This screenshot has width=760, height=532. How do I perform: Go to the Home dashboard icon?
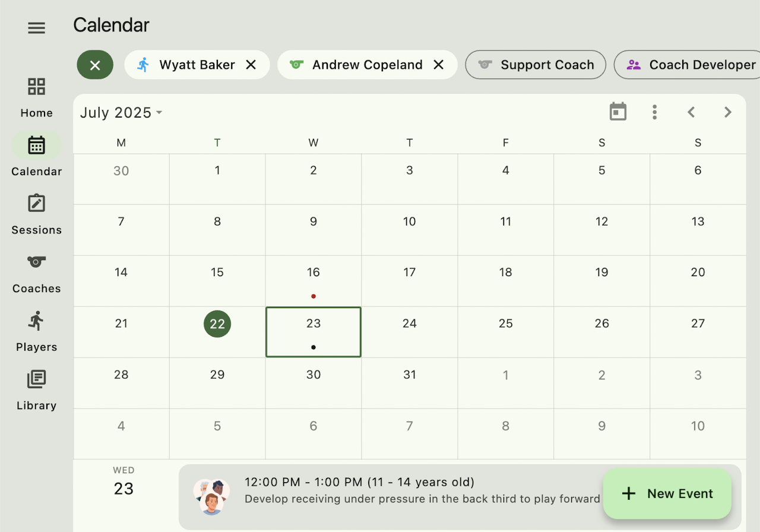point(36,87)
